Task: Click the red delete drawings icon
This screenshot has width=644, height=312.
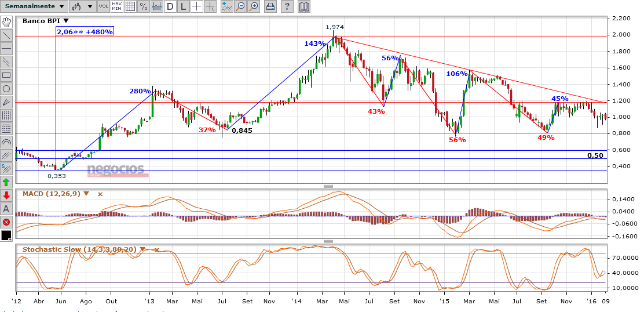Action: point(6,222)
